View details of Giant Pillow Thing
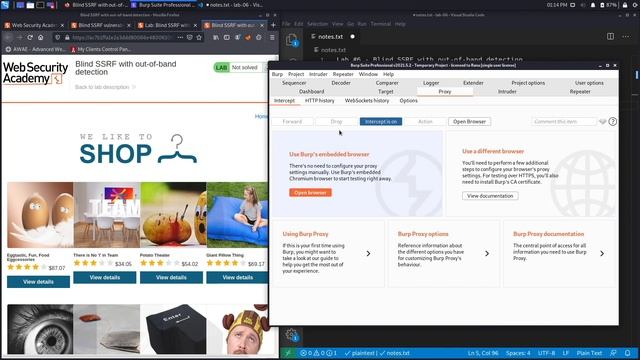 [238, 278]
